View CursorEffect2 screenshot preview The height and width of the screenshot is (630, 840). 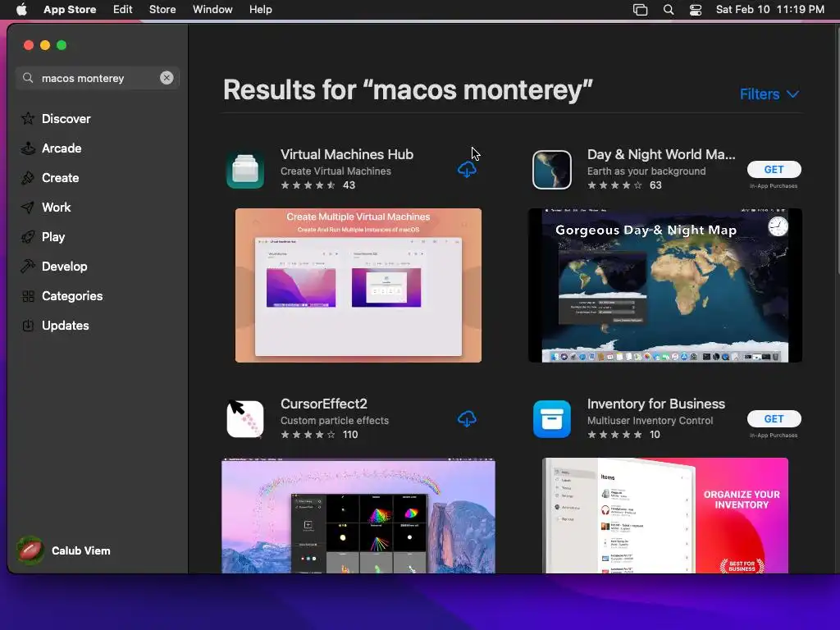pos(358,515)
